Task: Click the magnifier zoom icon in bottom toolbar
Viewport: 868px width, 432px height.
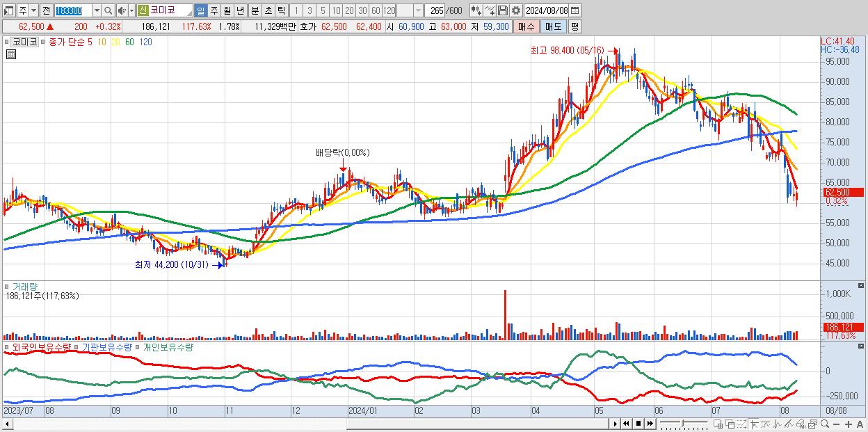Action: [824, 424]
